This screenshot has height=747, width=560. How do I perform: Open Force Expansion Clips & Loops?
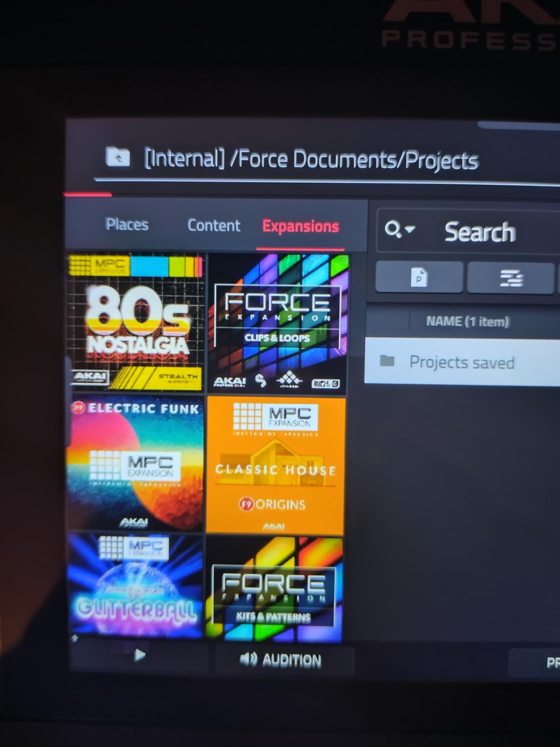tap(278, 324)
